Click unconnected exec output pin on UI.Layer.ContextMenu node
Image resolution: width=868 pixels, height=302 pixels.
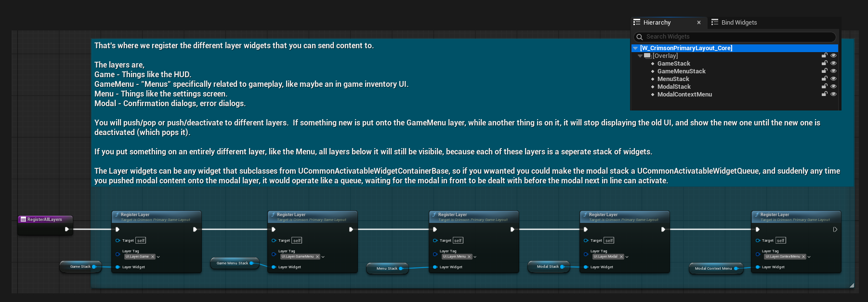pos(835,230)
